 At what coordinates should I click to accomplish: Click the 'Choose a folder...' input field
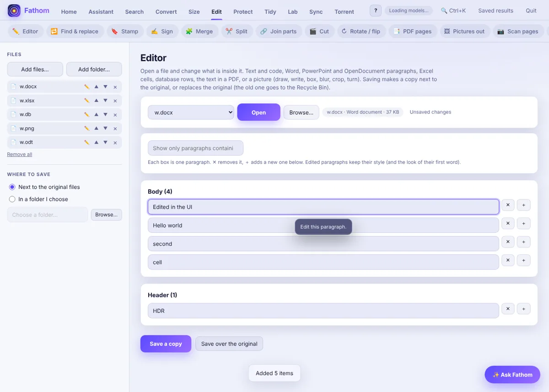tap(47, 215)
